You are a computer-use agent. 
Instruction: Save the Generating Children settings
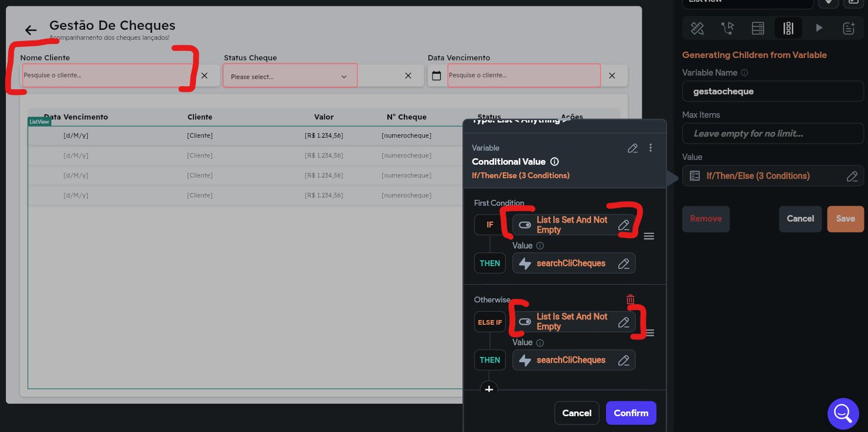845,219
